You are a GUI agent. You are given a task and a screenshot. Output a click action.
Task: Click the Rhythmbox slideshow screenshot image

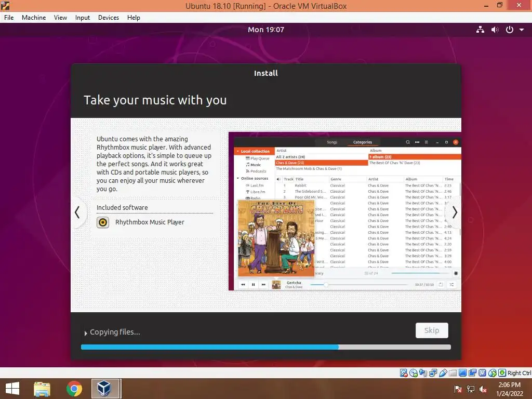click(x=345, y=211)
